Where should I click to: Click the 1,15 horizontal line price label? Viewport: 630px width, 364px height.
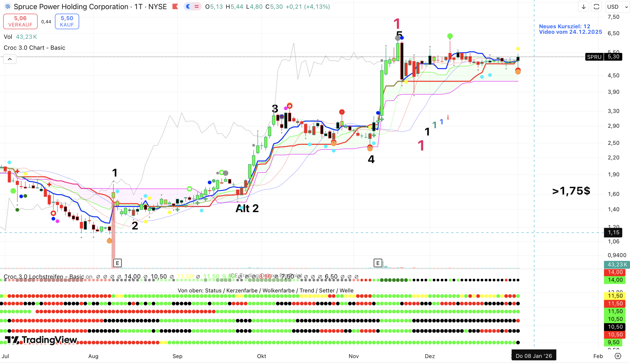[x=613, y=233]
